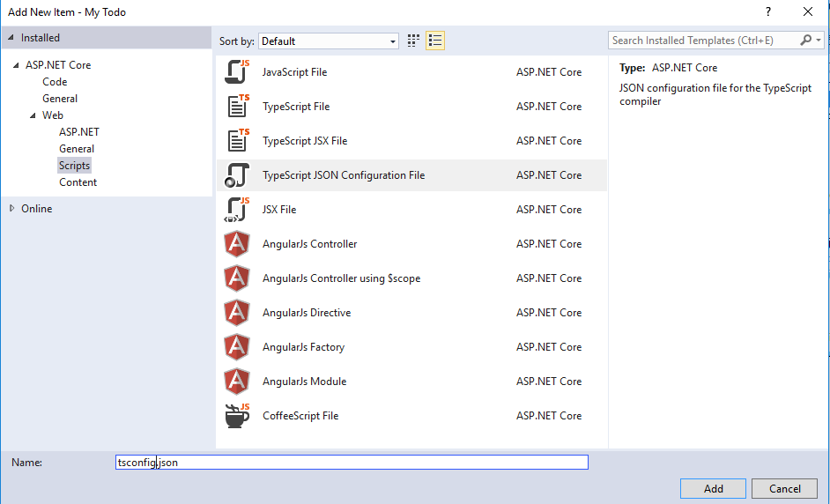
Task: Open the Sort by Default dropdown
Action: pyautogui.click(x=328, y=41)
